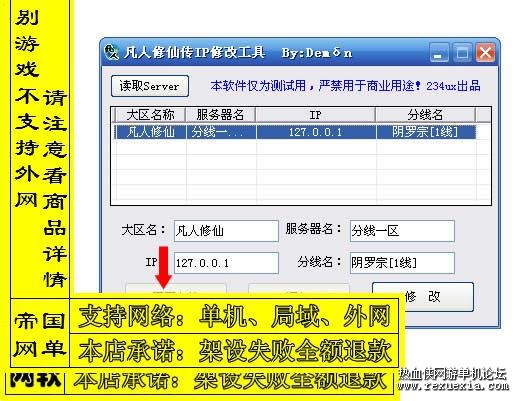Focus the IP address input field
The image size is (517, 401).
tap(226, 263)
